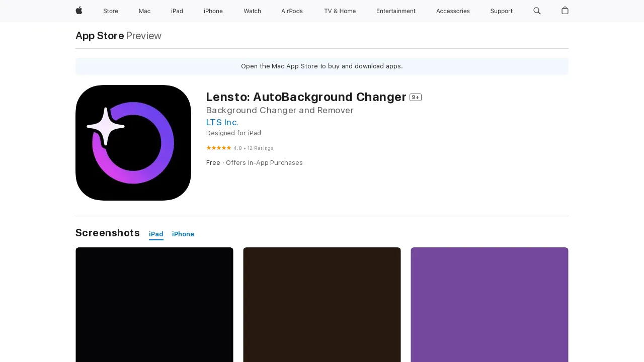Switch to the iPhone screenshots tab
The width and height of the screenshot is (644, 362).
(x=183, y=234)
